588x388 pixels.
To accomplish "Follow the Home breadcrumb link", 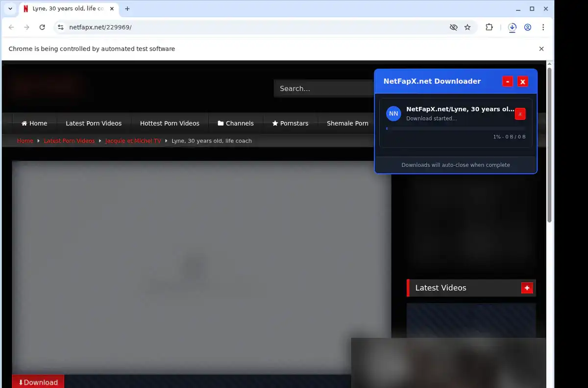I will point(25,141).
